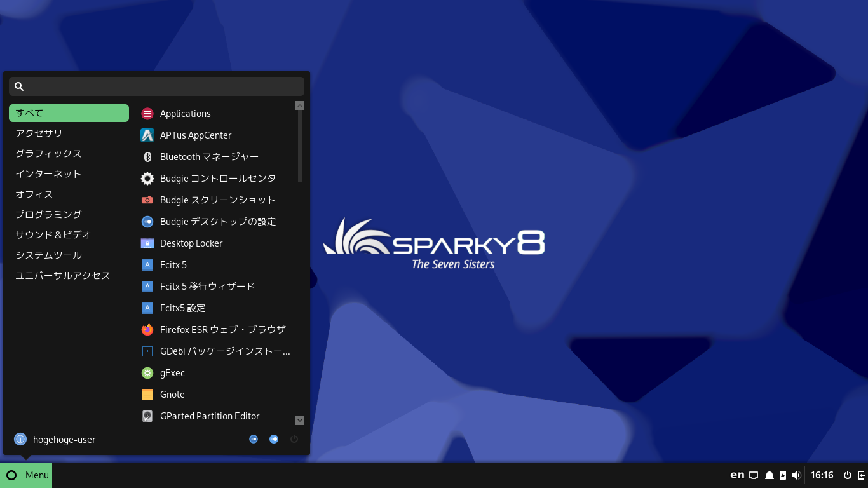Viewport: 868px width, 488px height.
Task: Open the インターネット category
Action: [x=69, y=174]
